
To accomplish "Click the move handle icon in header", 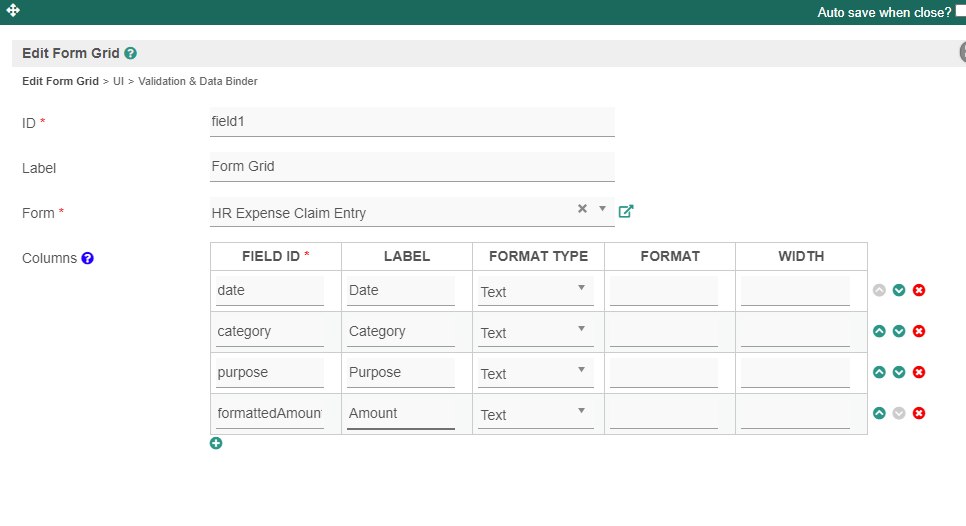I will tap(13, 11).
